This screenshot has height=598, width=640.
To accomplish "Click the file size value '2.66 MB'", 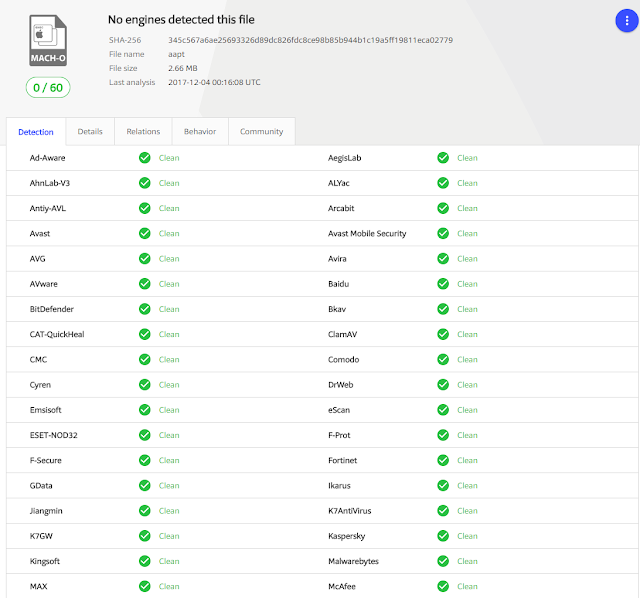I will 183,68.
